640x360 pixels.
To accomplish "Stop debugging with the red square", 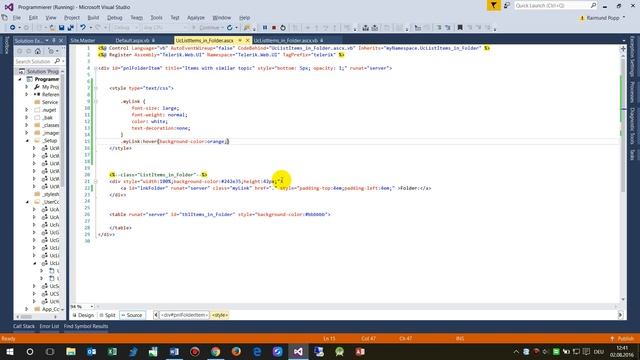I will pos(274,28).
